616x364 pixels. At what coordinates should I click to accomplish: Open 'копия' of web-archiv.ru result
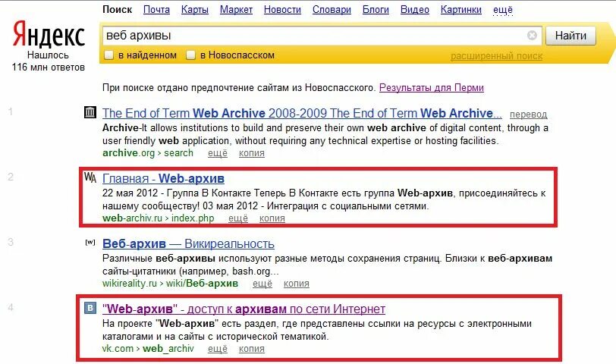tap(272, 218)
